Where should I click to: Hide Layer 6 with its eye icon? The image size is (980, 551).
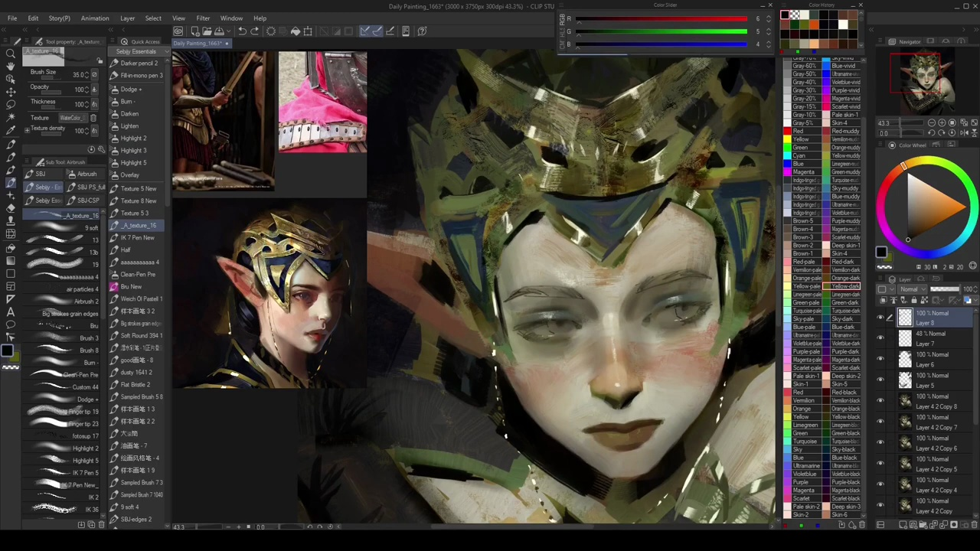880,359
